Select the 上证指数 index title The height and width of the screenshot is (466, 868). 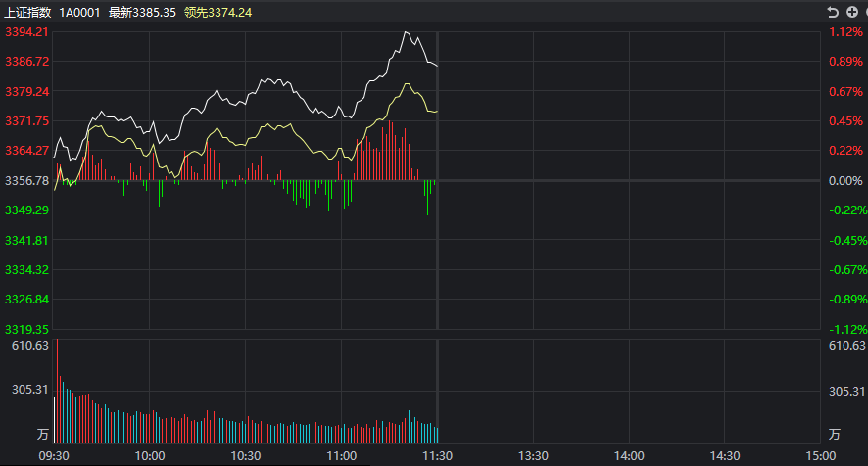(x=27, y=12)
